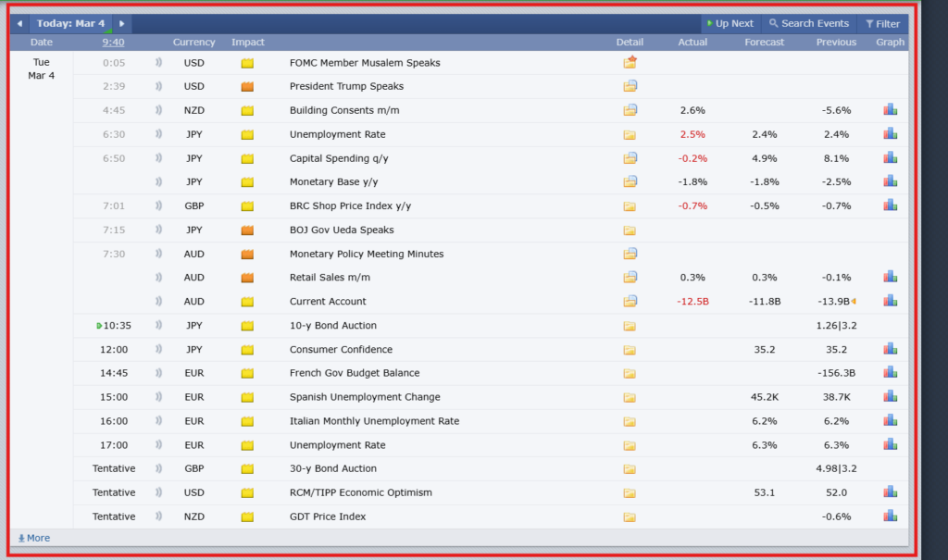Show the GDT Price Index graph
This screenshot has width=948, height=560.
[x=890, y=516]
